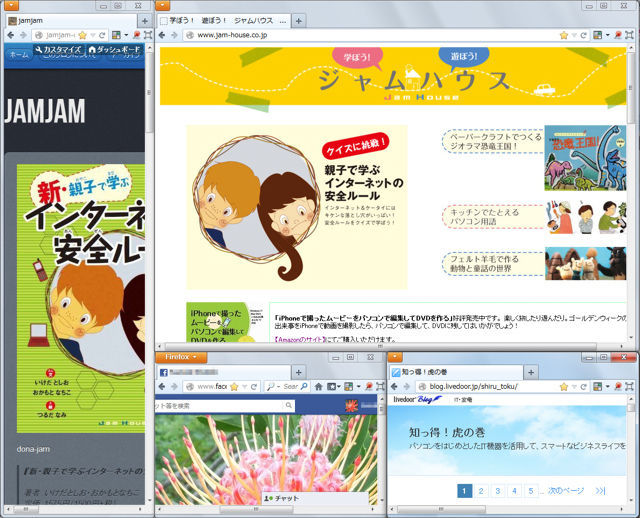This screenshot has width=640, height=518.
Task: Click fullscreen icon in jam-house window toolbar
Action: pos(629,35)
